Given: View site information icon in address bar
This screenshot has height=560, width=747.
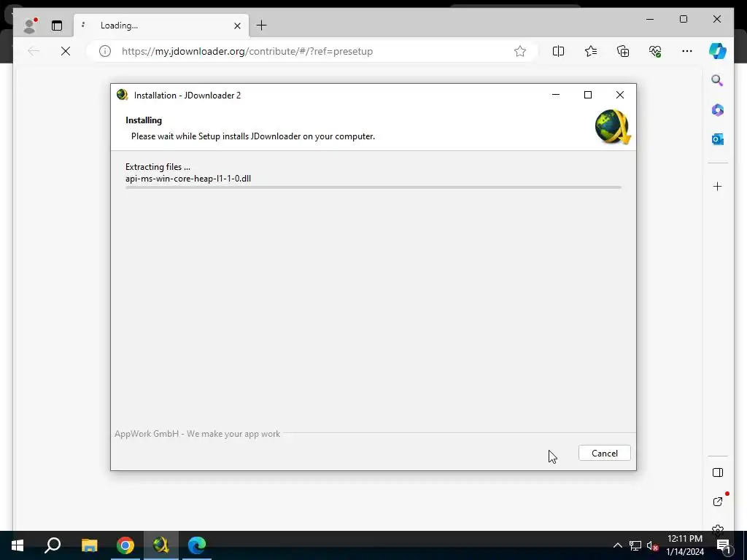Looking at the screenshot, I should coord(105,51).
